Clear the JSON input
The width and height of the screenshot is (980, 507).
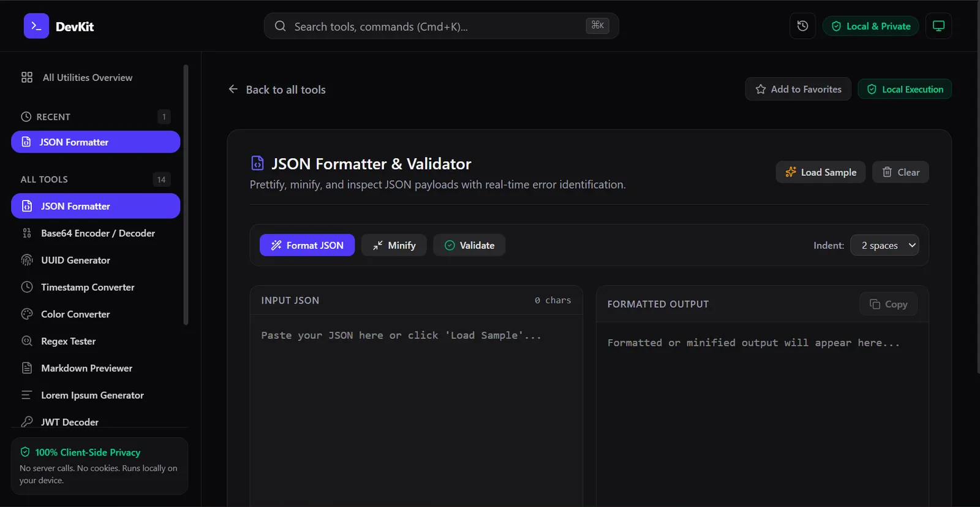point(900,172)
